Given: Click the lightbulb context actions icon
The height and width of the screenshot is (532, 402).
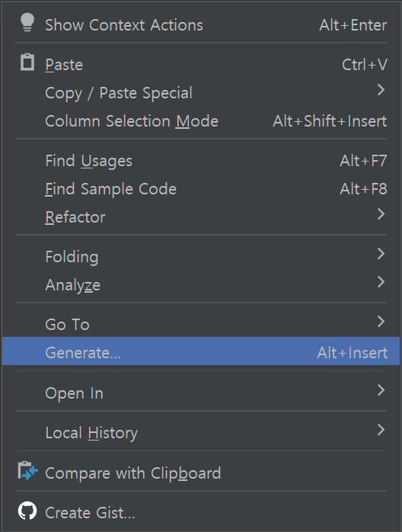Looking at the screenshot, I should click(x=27, y=22).
